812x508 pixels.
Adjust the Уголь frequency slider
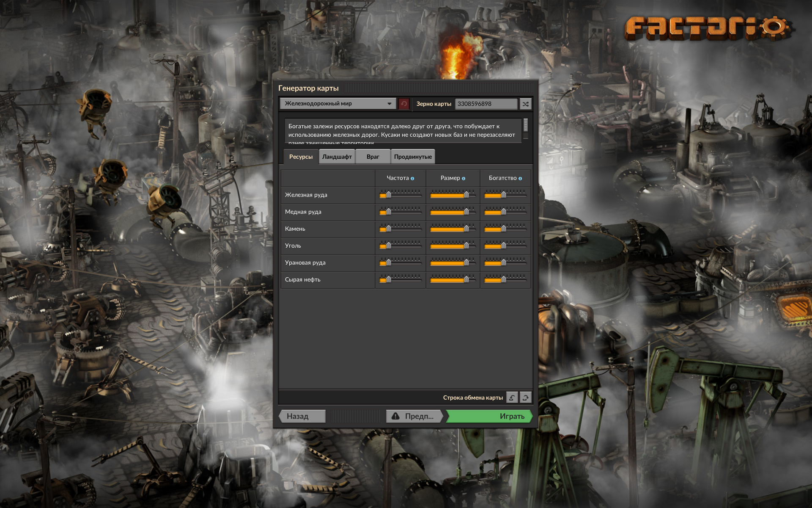pos(401,246)
